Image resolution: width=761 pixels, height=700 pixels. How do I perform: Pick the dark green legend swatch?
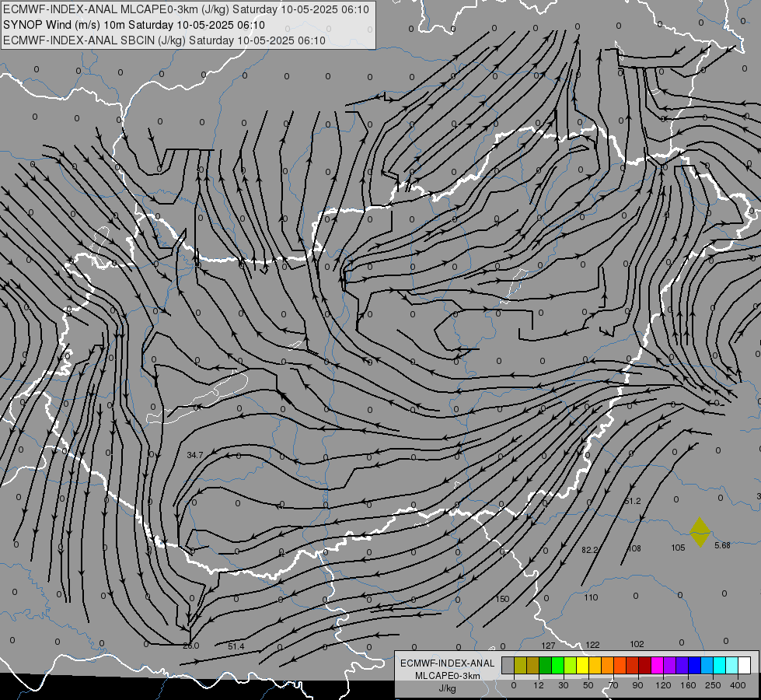(x=546, y=665)
